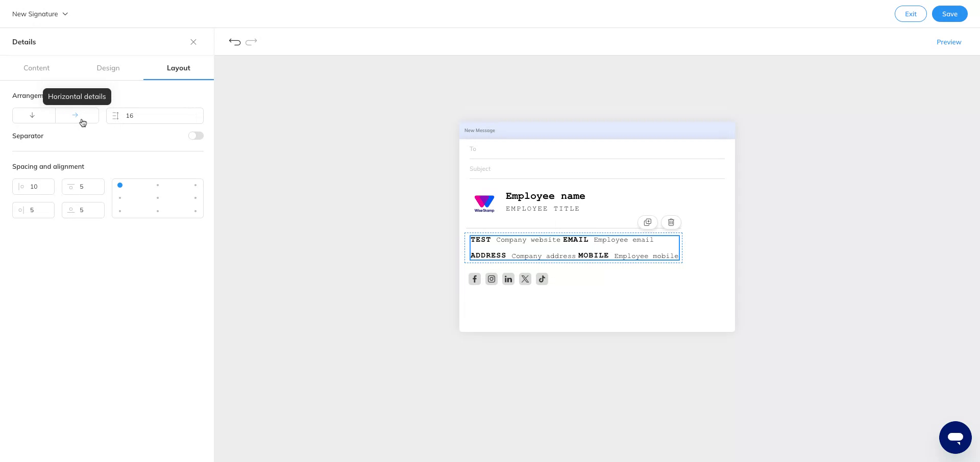Screen dimensions: 980x462
Task: Click the LinkedIn icon in the signature
Action: click(508, 279)
